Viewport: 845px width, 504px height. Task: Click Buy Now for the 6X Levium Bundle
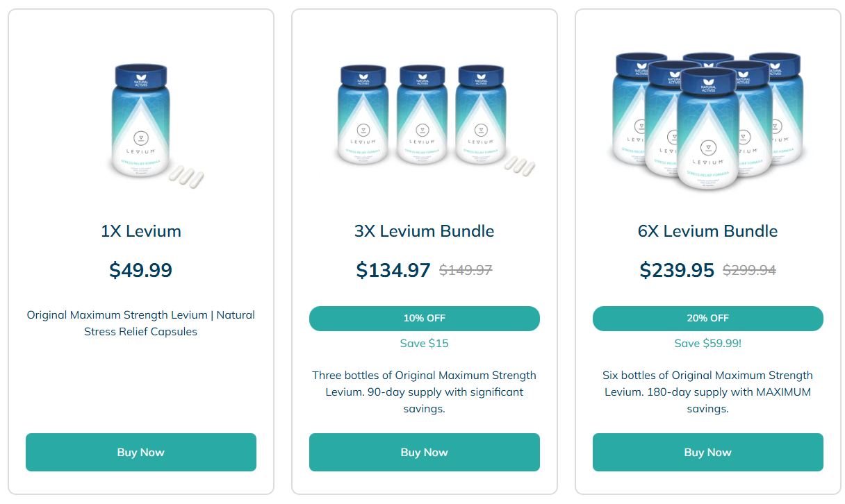point(707,452)
